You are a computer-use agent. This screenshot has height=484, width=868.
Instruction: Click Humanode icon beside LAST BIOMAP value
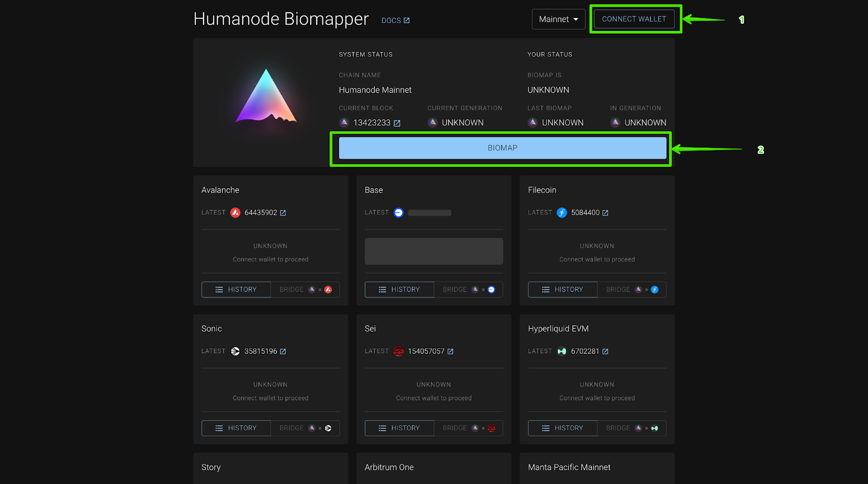[x=533, y=122]
